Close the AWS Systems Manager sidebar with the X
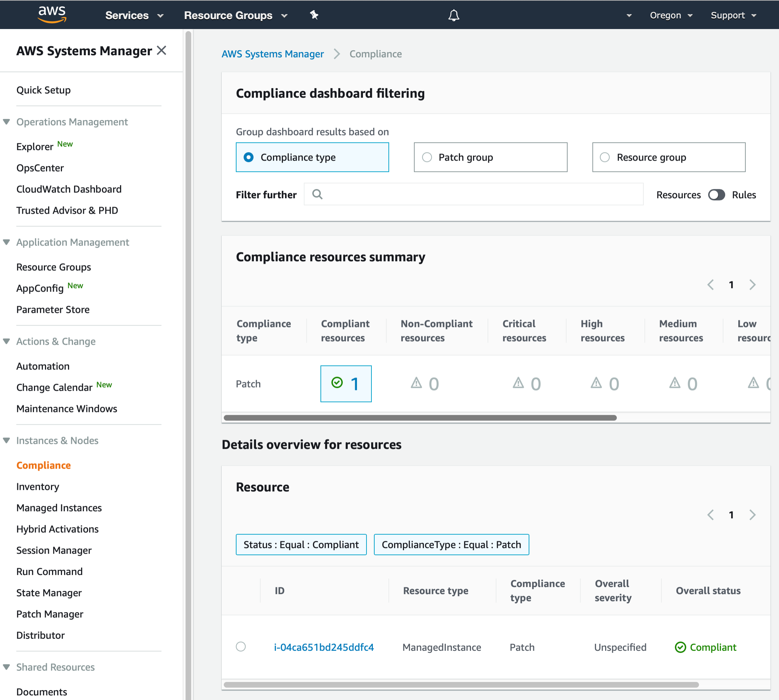779x700 pixels. (x=162, y=50)
